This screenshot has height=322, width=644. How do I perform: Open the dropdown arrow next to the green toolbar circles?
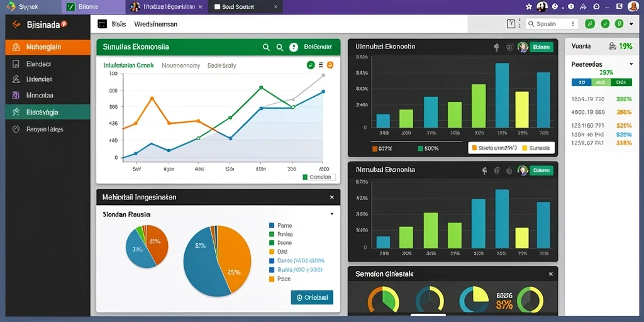(631, 24)
